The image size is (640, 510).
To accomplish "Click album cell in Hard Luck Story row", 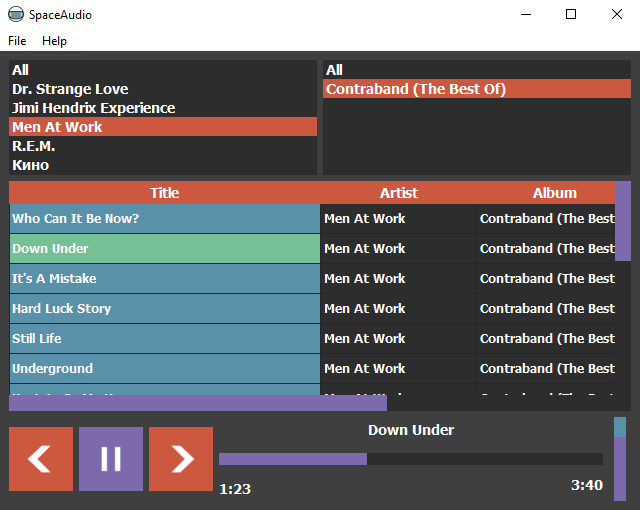I will pyautogui.click(x=546, y=308).
